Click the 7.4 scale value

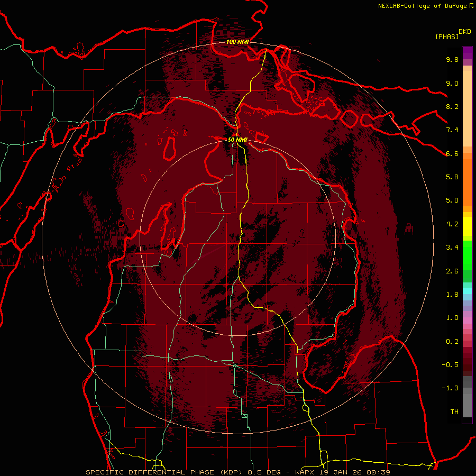tap(452, 130)
